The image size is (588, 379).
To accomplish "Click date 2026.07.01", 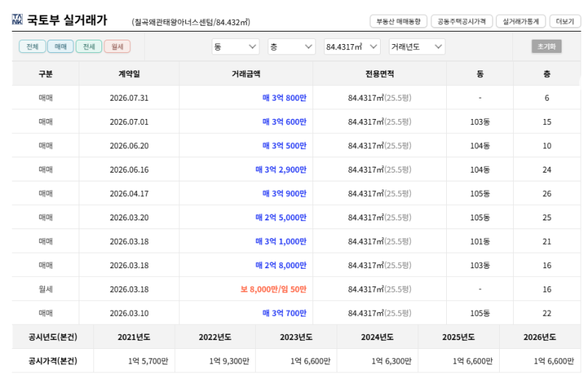I will tap(129, 122).
